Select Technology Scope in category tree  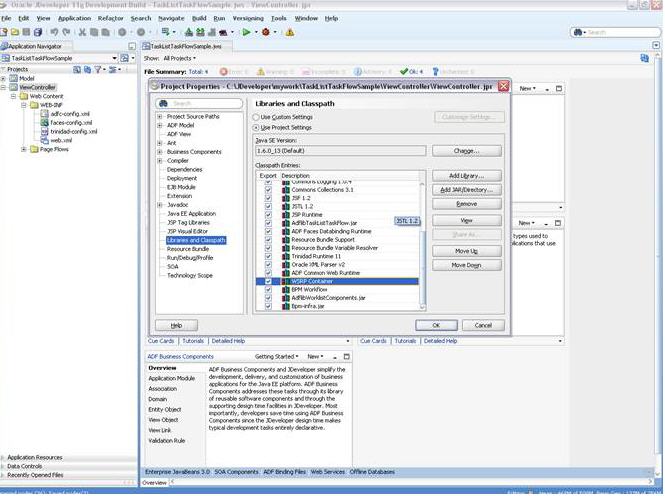pos(190,276)
